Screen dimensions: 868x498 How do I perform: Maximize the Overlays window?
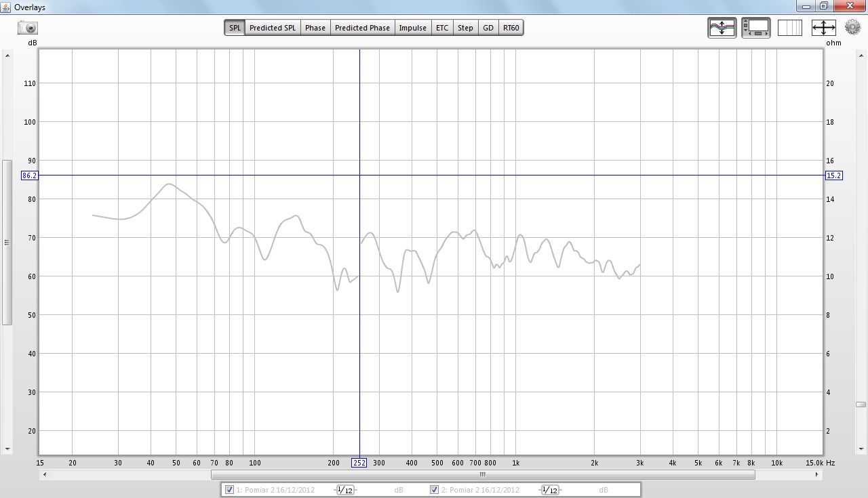click(824, 6)
